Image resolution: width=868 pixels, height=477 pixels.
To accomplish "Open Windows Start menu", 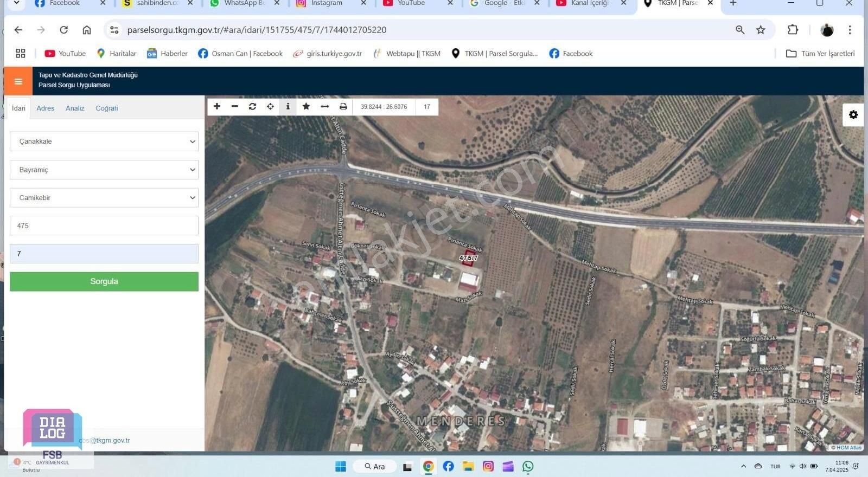I will (x=341, y=467).
